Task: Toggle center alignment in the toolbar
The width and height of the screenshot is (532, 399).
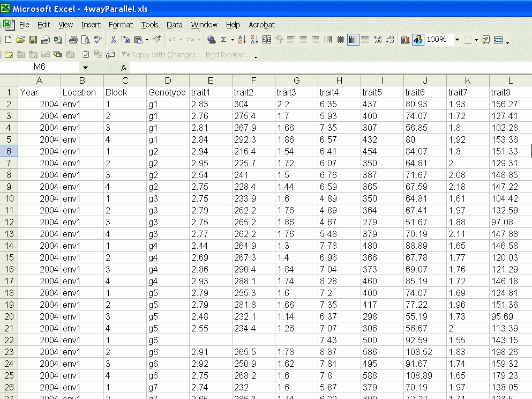Action: pyautogui.click(x=303, y=40)
